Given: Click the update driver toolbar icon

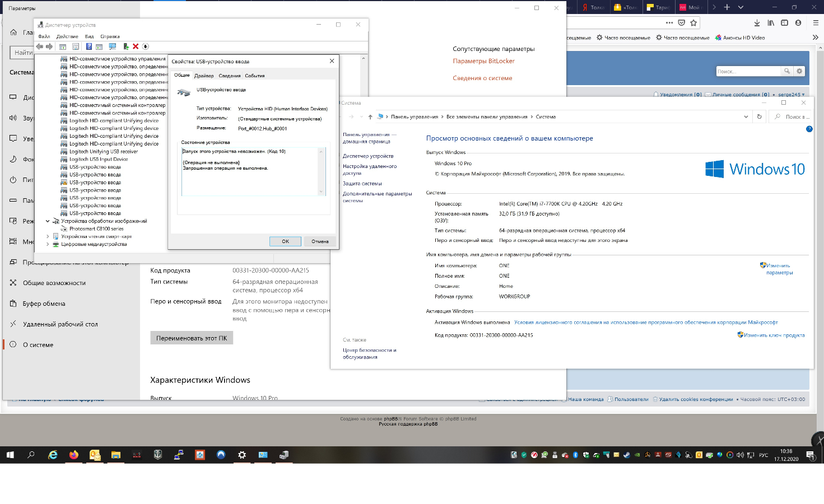Looking at the screenshot, I should click(x=126, y=46).
